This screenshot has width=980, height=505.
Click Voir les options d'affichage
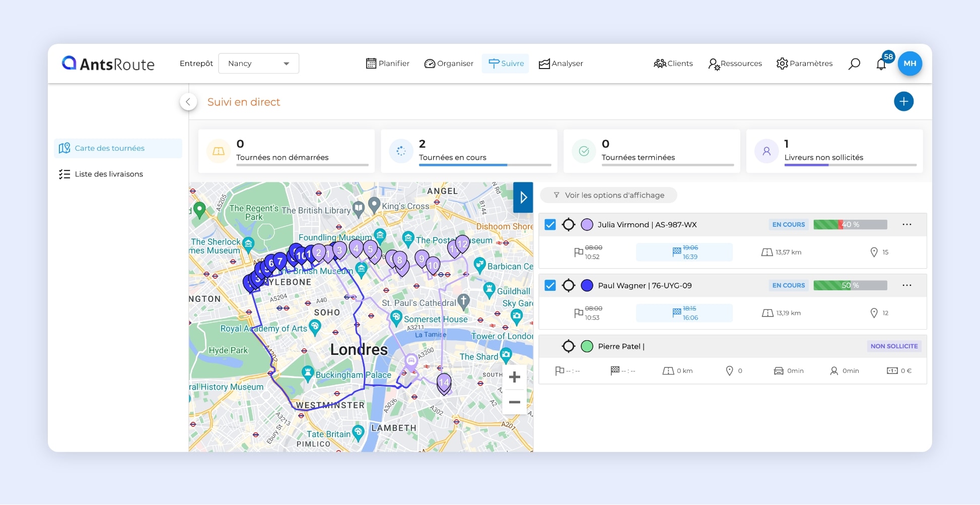click(608, 195)
